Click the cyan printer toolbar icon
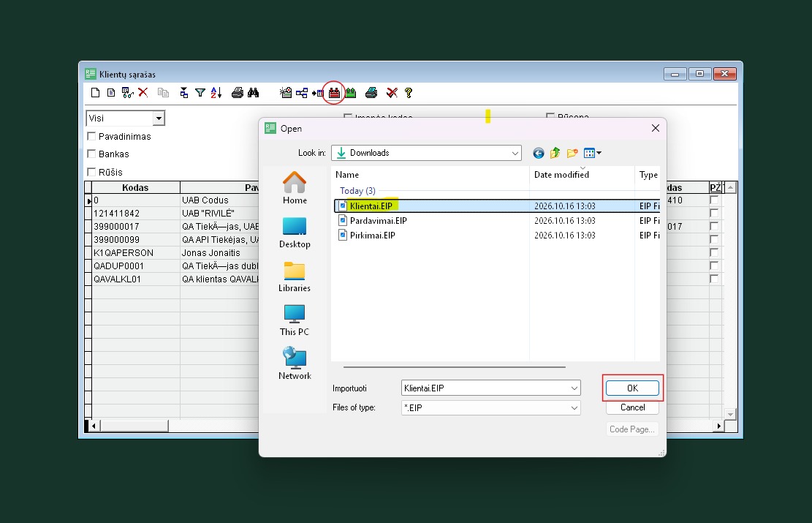The image size is (812, 523). coord(371,93)
